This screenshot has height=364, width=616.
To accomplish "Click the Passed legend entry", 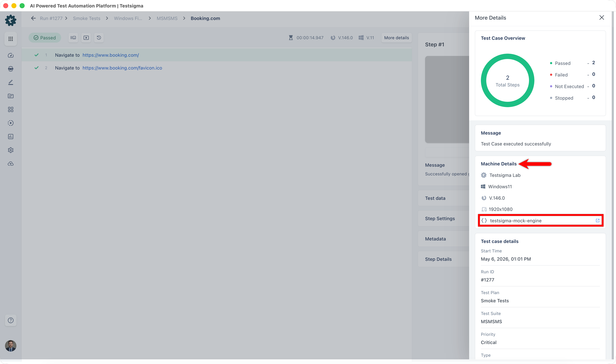I will click(572, 63).
